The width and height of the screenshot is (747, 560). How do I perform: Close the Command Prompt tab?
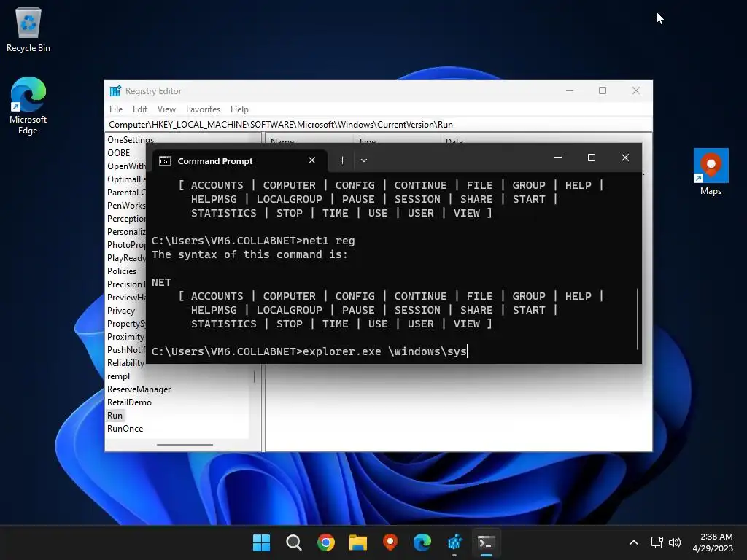(x=312, y=160)
